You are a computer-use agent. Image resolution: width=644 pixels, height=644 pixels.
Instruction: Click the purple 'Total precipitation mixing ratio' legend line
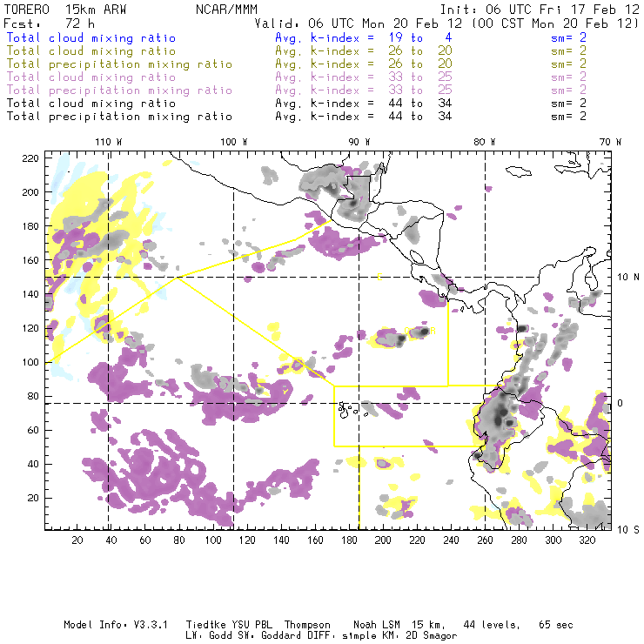click(119, 91)
